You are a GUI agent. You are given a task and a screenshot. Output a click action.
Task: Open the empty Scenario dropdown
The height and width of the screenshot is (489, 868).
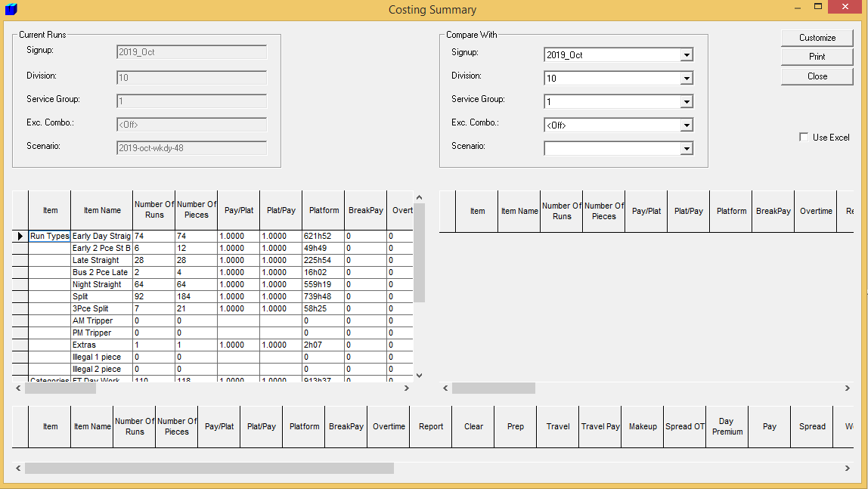687,148
